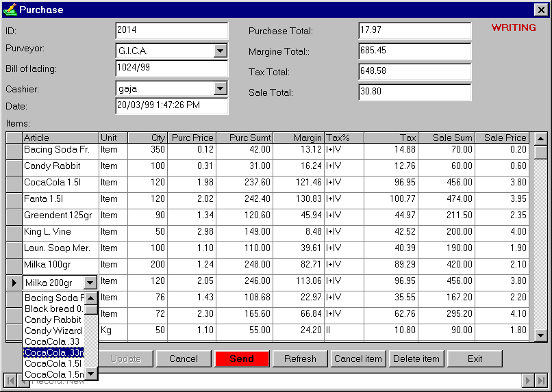This screenshot has height=392, width=552.
Task: Go to last record navigation arrow
Action: (x=541, y=381)
